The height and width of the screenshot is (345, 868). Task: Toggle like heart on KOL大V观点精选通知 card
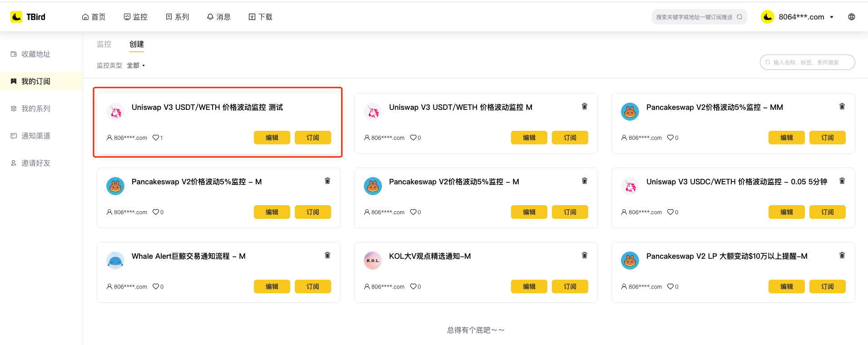coord(413,286)
